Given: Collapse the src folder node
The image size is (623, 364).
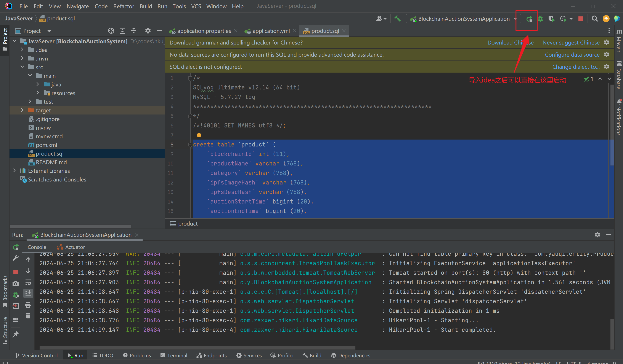Looking at the screenshot, I should click(x=22, y=67).
